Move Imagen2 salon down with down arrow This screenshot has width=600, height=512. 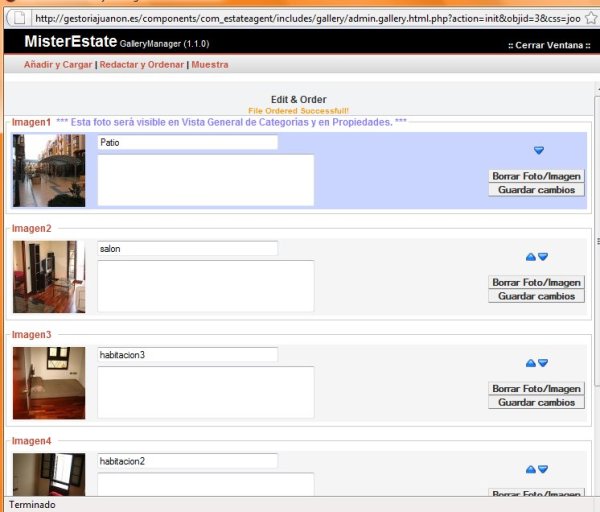[x=543, y=257]
